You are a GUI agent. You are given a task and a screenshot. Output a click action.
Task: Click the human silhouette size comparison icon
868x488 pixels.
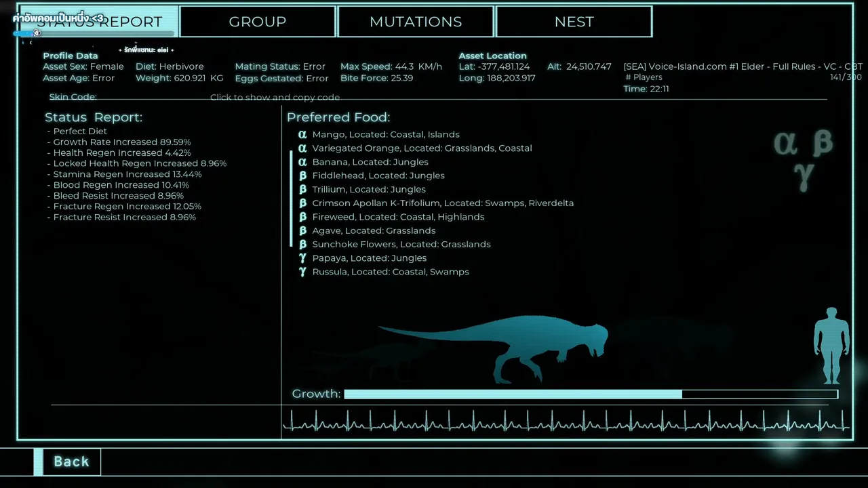coord(831,346)
